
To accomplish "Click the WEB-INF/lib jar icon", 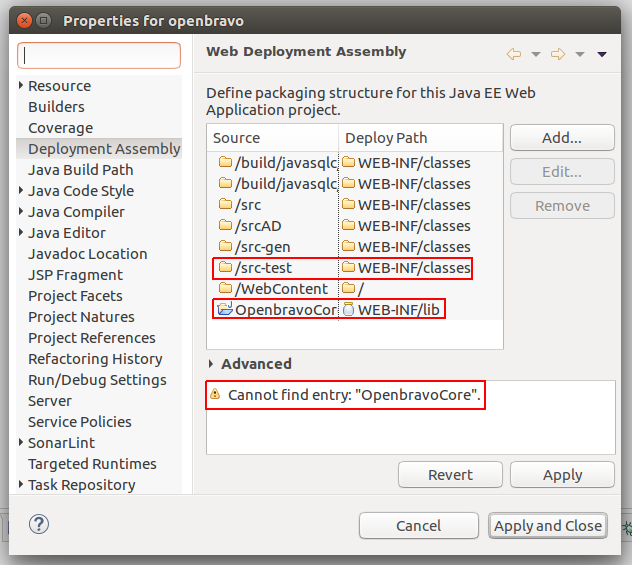I will pos(348,310).
